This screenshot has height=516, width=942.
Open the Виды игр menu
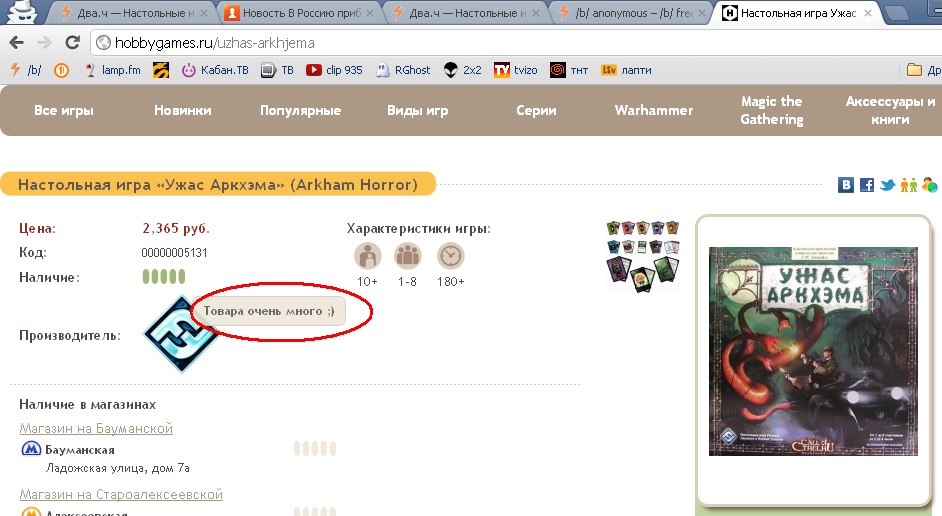click(x=418, y=111)
